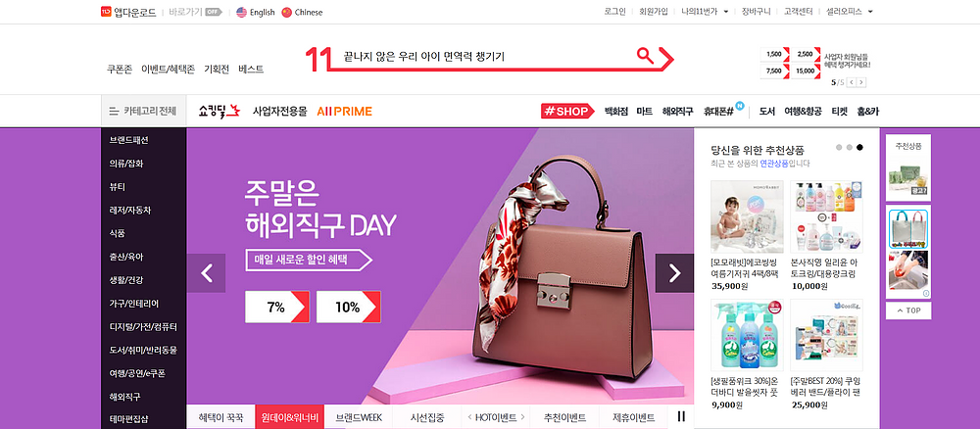This screenshot has height=429, width=980.
Task: Pause the banner slideshow
Action: click(x=681, y=417)
